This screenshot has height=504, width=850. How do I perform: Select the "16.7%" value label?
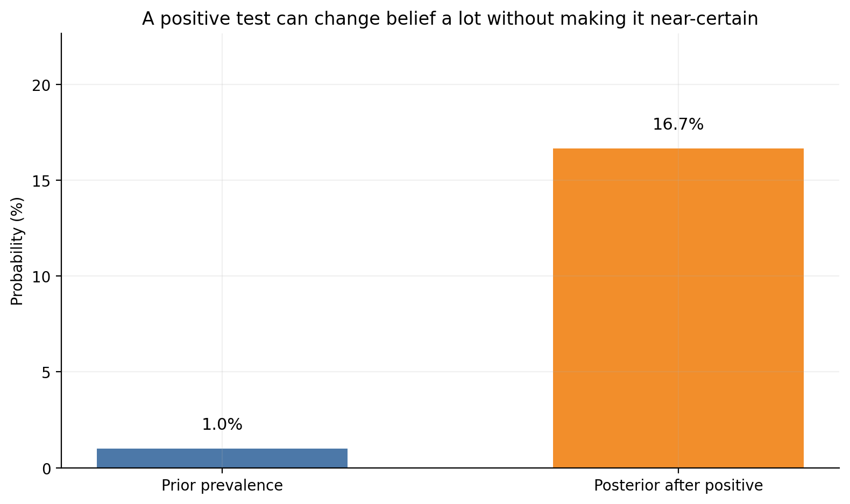[678, 125]
